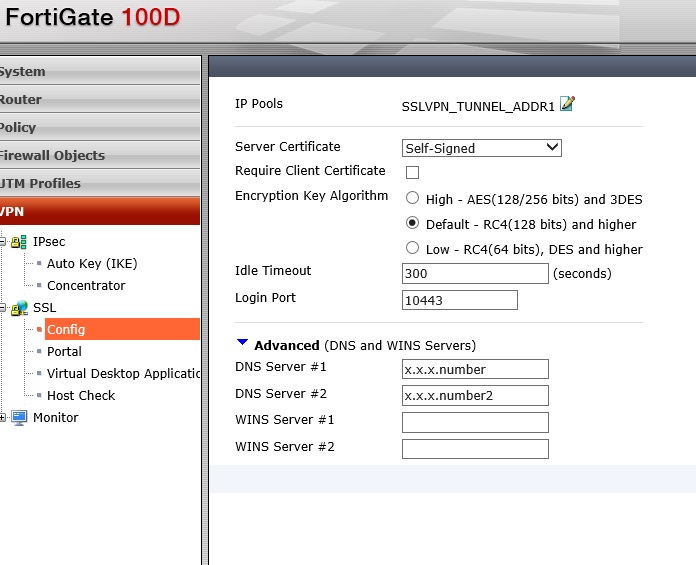This screenshot has width=696, height=565.
Task: Expand the Monitor tree node
Action: point(2,418)
